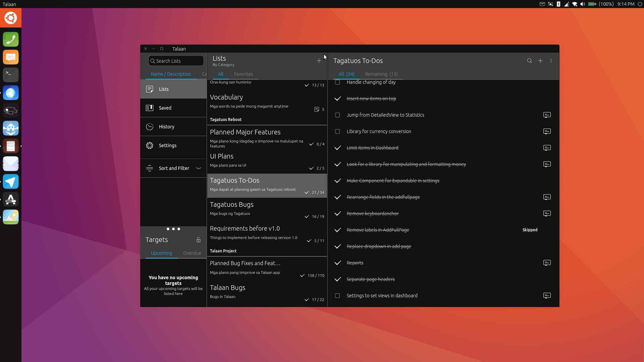Open Planned Bug Fixes and Feat… list
This screenshot has width=644, height=362.
[x=267, y=269]
